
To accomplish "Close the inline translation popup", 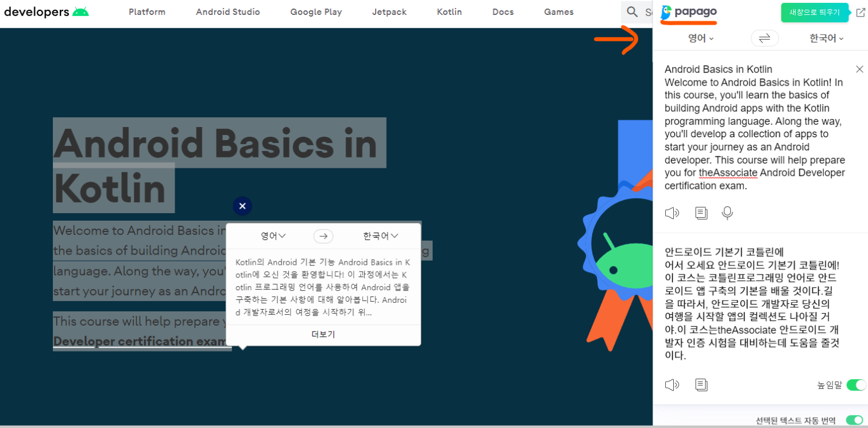I will [x=242, y=206].
